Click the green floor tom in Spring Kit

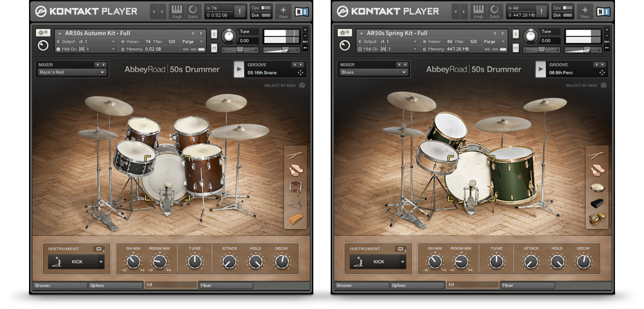tap(511, 175)
